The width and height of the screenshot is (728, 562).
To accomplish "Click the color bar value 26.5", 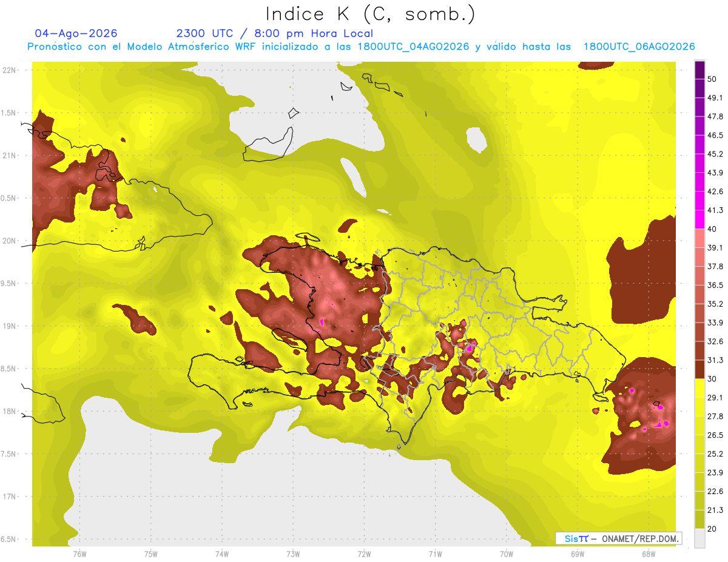I will 715,435.
